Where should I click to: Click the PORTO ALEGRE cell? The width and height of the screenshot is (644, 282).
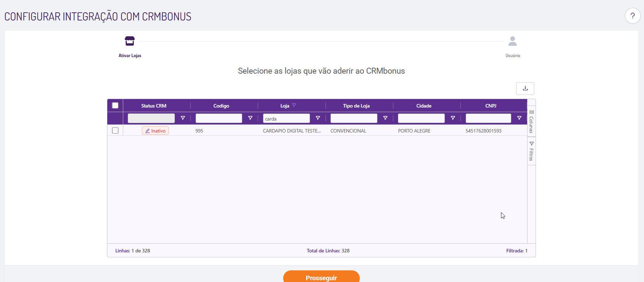[414, 131]
